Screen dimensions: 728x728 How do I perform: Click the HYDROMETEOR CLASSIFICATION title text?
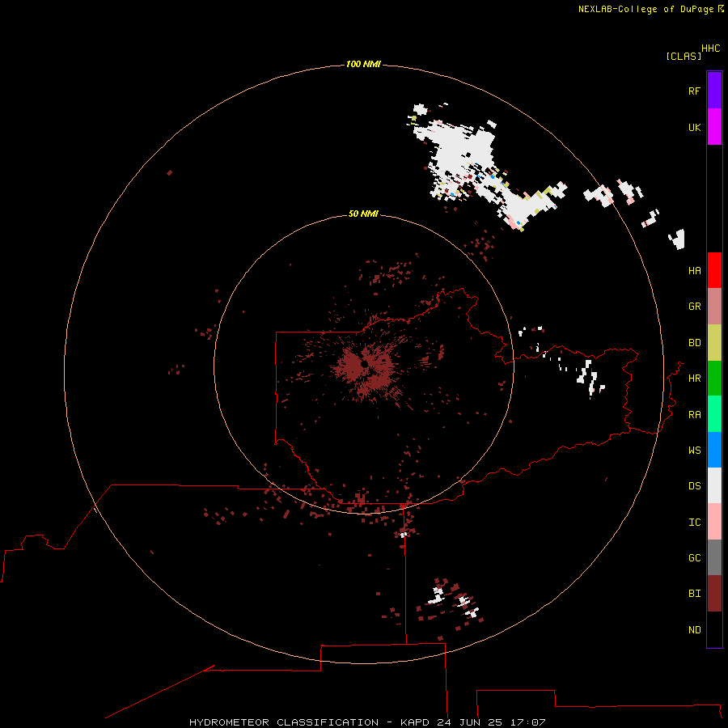[284, 722]
